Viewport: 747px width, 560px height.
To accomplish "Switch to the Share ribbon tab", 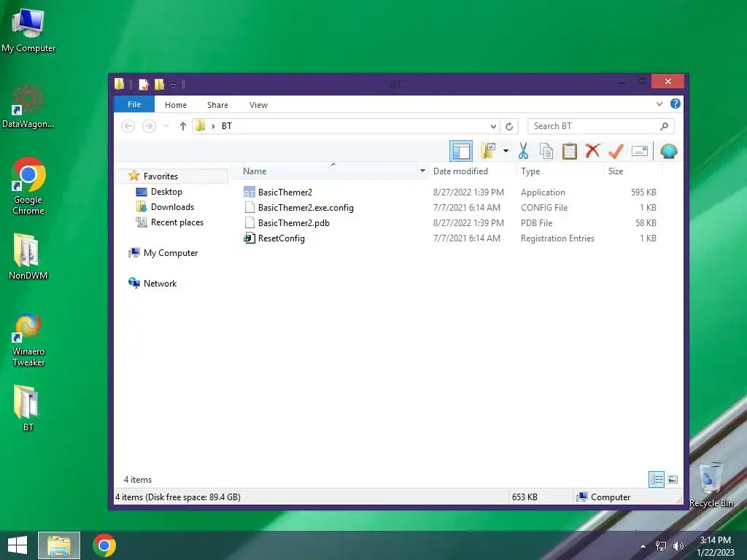I will (217, 105).
